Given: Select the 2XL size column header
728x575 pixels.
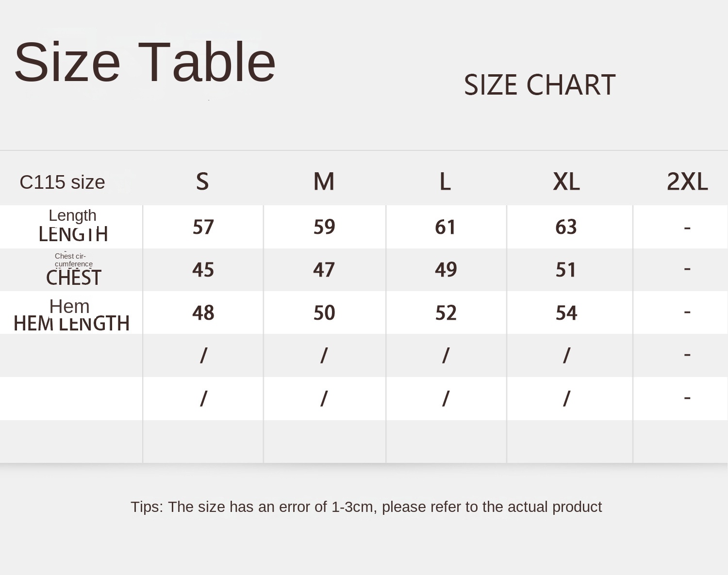Looking at the screenshot, I should click(687, 182).
